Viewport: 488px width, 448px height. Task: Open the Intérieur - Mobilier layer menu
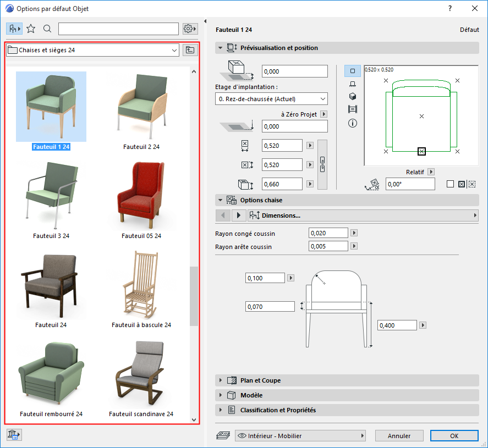coord(300,435)
